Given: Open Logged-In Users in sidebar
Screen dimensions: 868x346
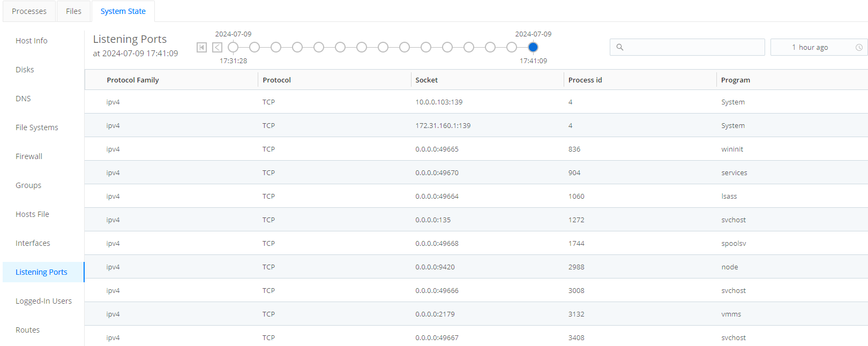Looking at the screenshot, I should tap(43, 301).
